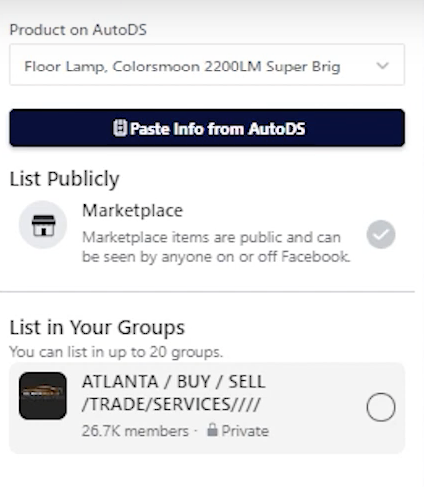This screenshot has width=424, height=487.
Task: Click the lock icon beside Private
Action: tap(212, 430)
